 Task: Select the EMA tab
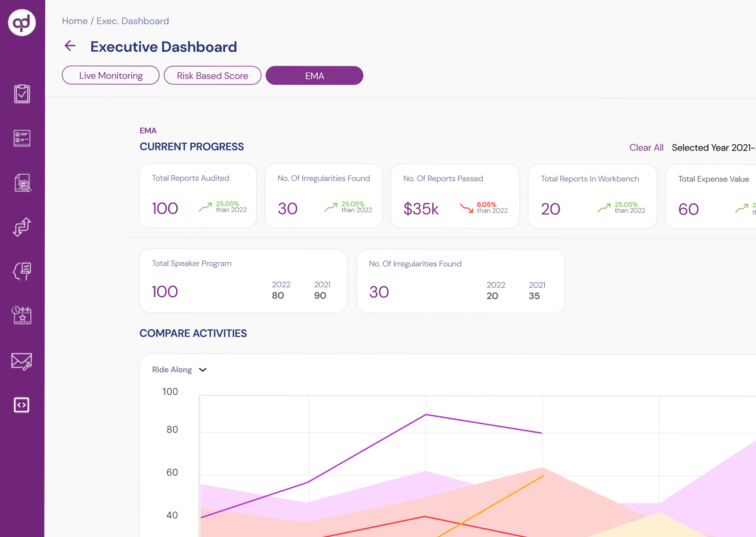pyautogui.click(x=314, y=76)
